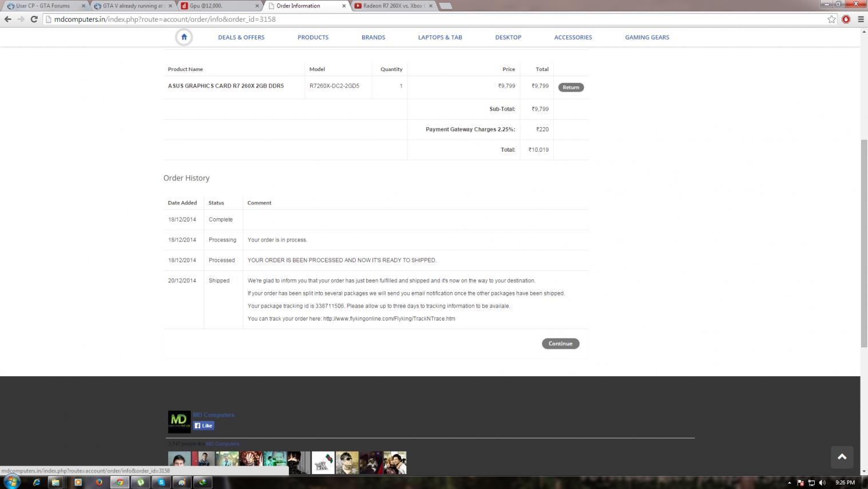
Task: Click the address bar URL field
Action: (401, 19)
